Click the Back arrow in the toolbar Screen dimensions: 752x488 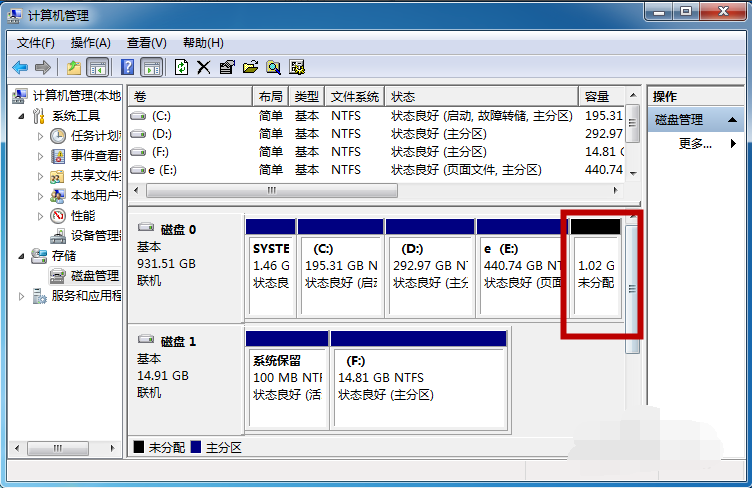20,67
